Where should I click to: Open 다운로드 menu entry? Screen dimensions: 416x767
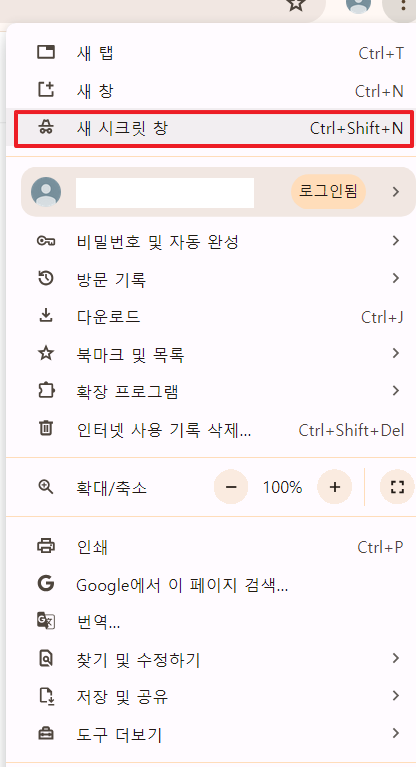211,316
